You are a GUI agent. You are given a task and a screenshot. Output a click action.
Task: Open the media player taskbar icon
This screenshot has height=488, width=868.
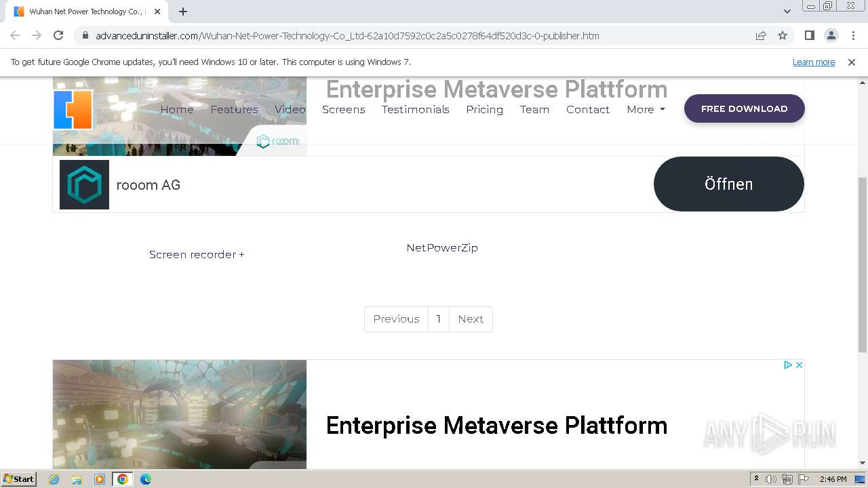point(100,479)
